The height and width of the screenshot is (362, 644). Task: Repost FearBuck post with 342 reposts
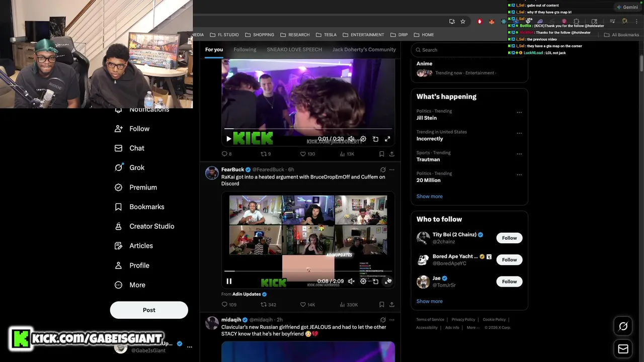coord(268,305)
